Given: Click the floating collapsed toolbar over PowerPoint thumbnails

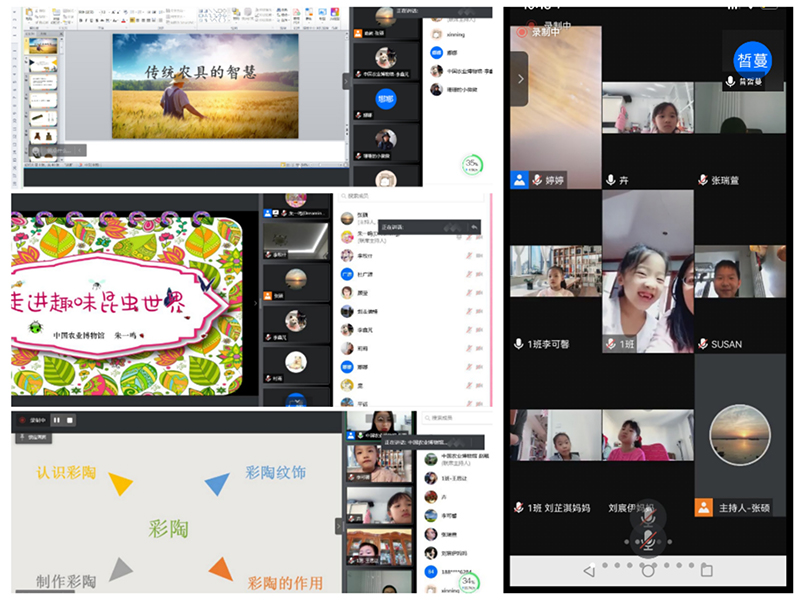Looking at the screenshot, I should pos(57,151).
